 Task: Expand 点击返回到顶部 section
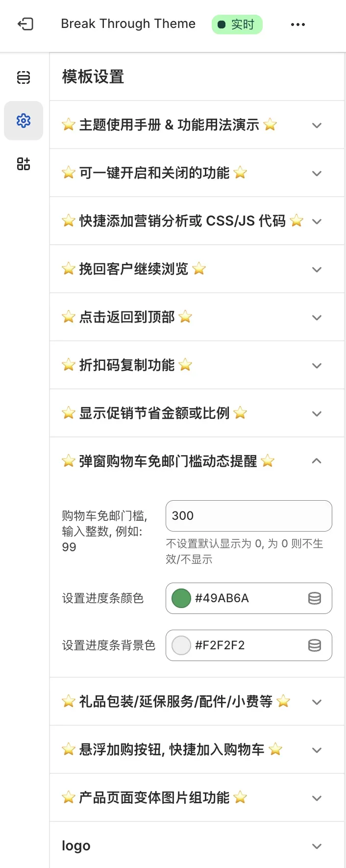click(x=317, y=317)
